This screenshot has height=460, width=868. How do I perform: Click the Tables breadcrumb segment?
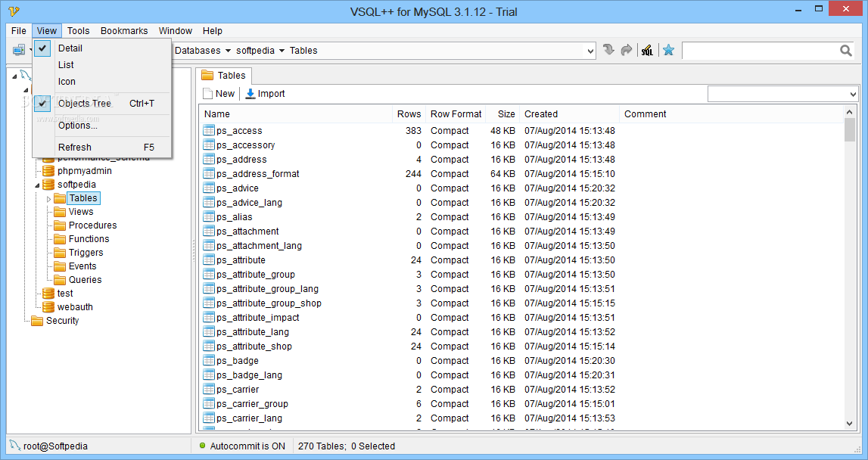tap(303, 51)
